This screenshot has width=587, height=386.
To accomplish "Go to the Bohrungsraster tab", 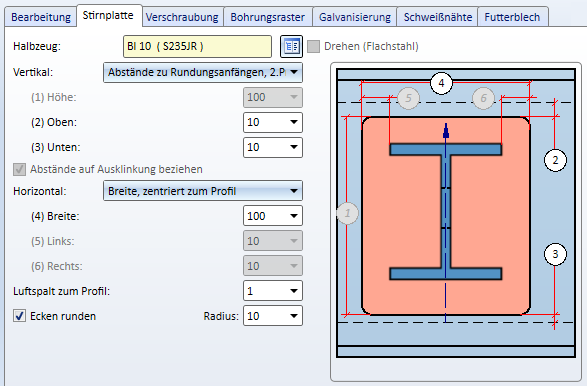I will pyautogui.click(x=268, y=17).
